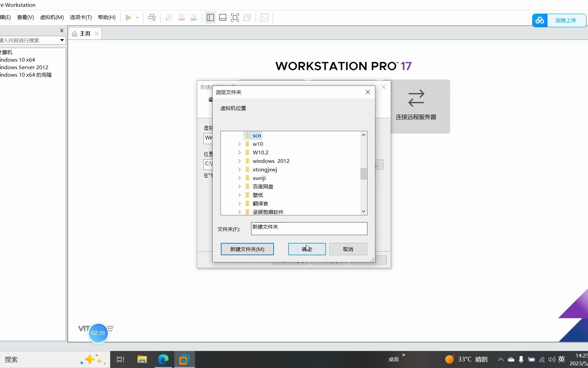Viewport: 588px width, 368px height.
Task: Click the microphone tray icon
Action: pyautogui.click(x=521, y=359)
